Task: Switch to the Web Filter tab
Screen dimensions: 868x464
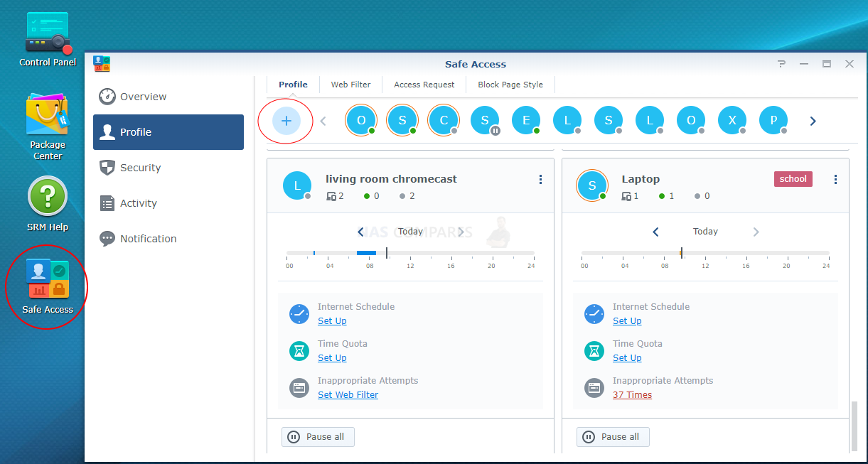Action: [350, 85]
